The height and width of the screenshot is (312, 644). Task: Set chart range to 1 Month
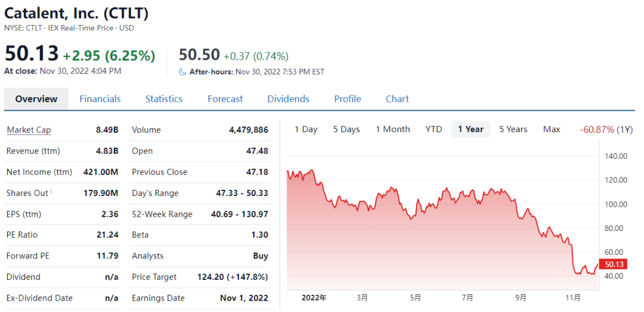point(392,129)
